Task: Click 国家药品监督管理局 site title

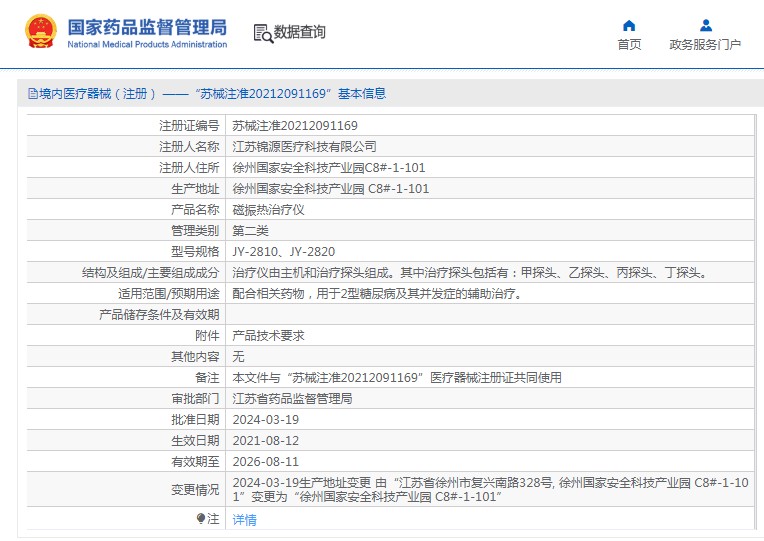Action: click(x=147, y=27)
